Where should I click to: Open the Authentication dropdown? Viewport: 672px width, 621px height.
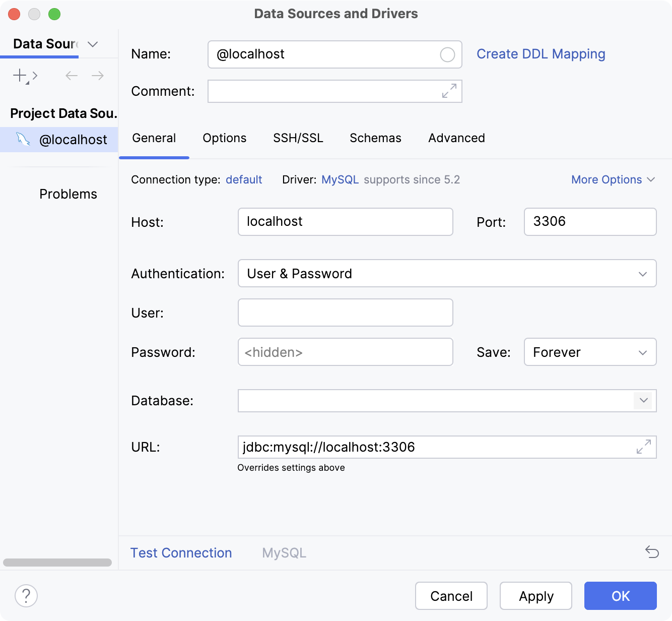(x=642, y=274)
